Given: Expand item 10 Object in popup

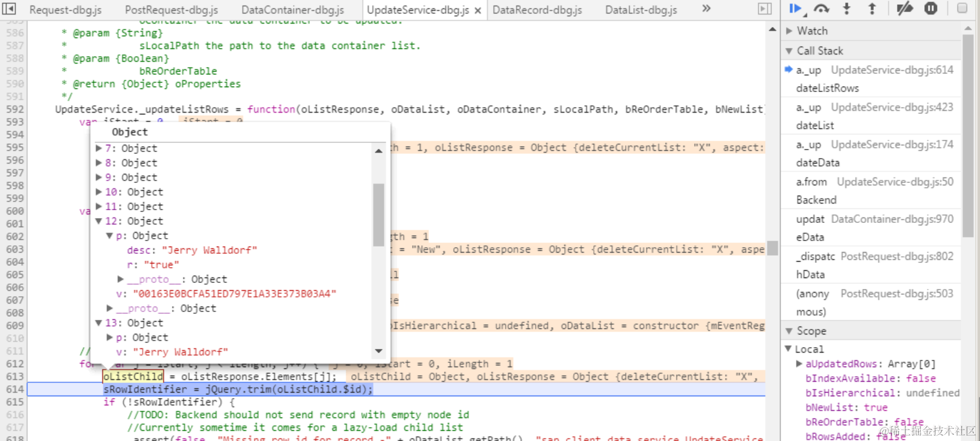Looking at the screenshot, I should click(99, 192).
